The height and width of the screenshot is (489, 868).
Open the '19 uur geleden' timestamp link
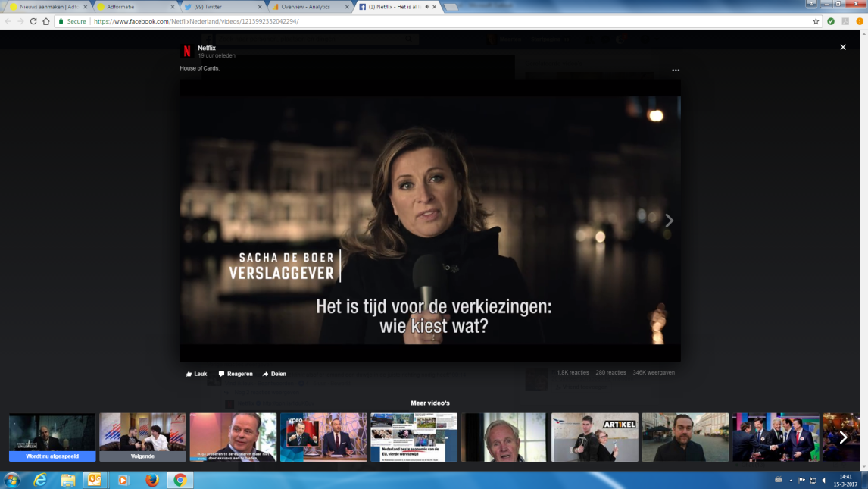click(217, 56)
